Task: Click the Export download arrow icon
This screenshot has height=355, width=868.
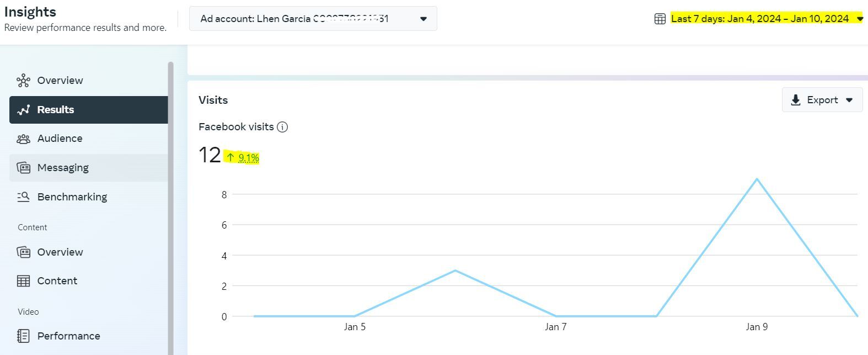Action: point(795,100)
